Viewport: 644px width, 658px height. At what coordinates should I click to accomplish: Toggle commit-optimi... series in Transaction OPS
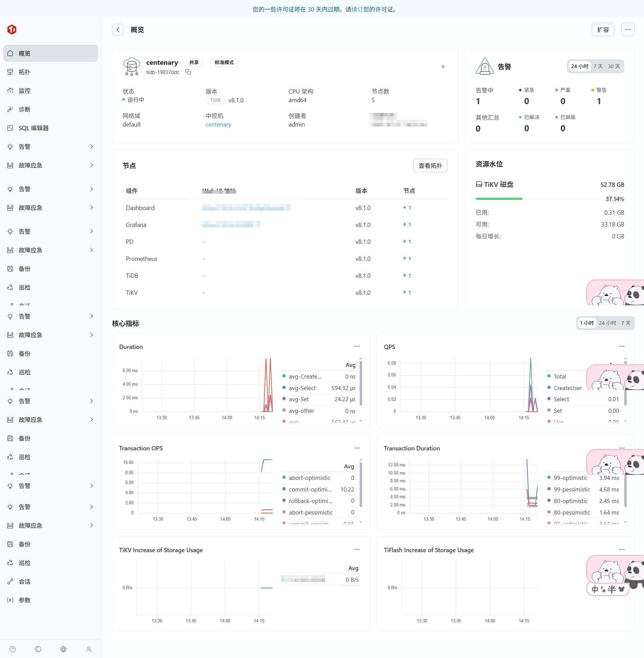coord(310,489)
